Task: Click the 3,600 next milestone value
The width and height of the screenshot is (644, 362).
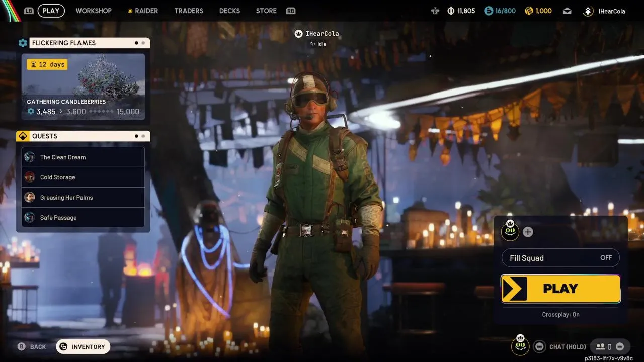Action: coord(76,112)
